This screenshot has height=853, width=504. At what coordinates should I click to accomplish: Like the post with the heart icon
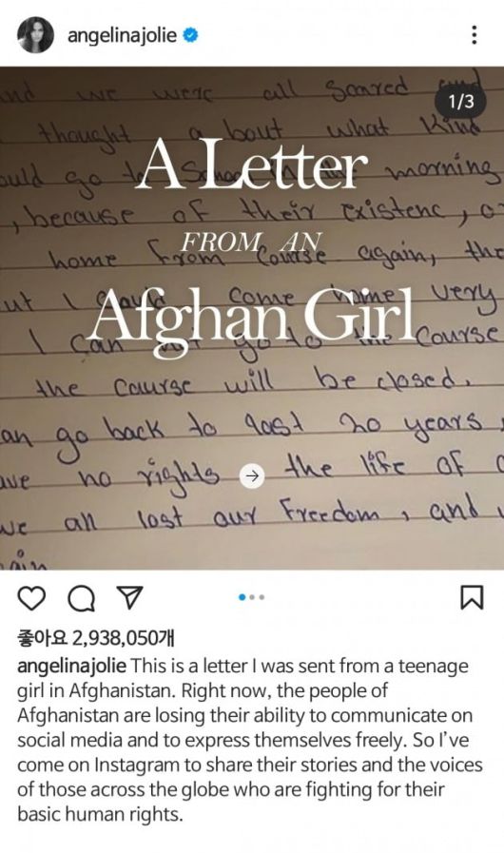point(31,597)
